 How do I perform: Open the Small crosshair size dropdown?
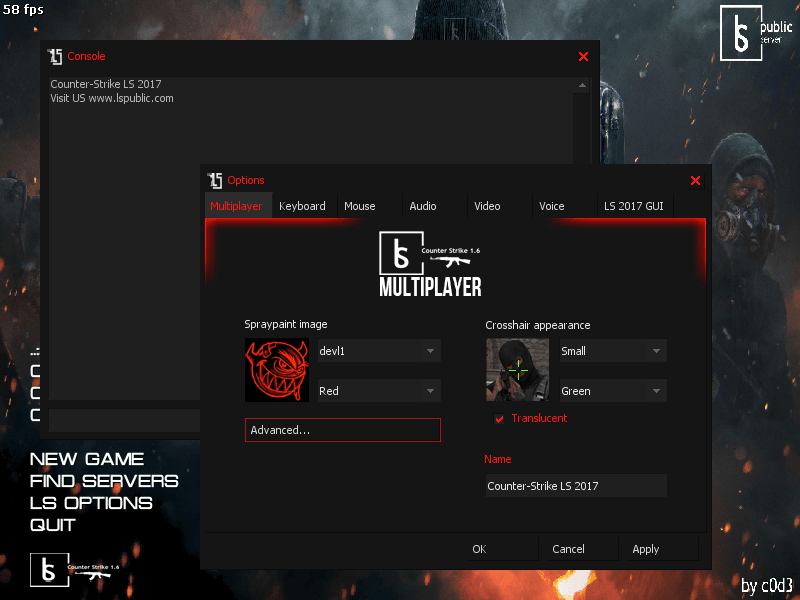click(x=612, y=351)
